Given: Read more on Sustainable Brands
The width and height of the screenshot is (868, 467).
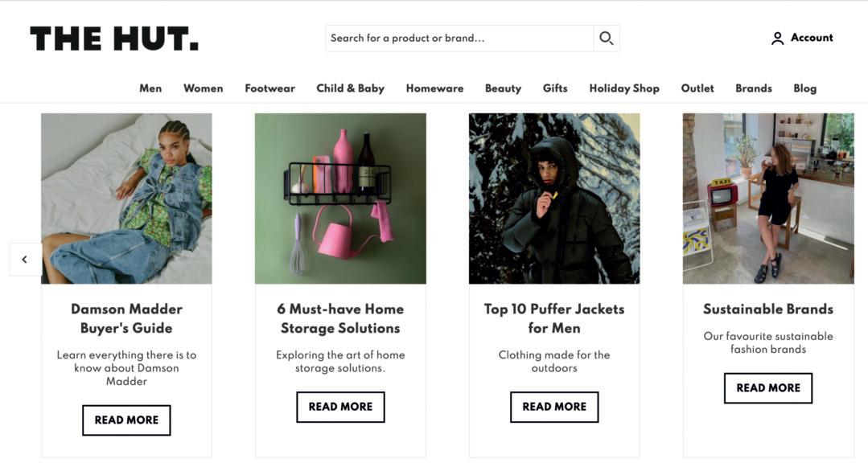Looking at the screenshot, I should 767,388.
